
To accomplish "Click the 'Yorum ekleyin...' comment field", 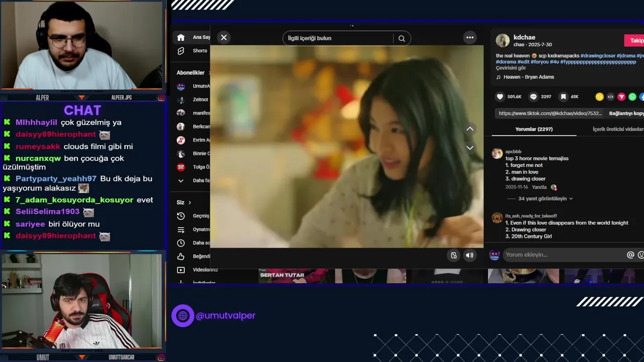I will (562, 255).
